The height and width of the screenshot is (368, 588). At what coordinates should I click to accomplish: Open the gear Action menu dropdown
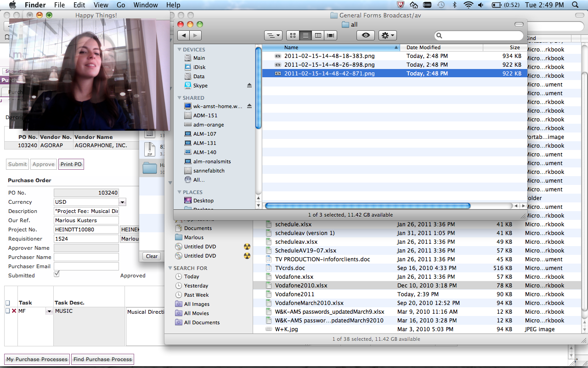(x=387, y=35)
